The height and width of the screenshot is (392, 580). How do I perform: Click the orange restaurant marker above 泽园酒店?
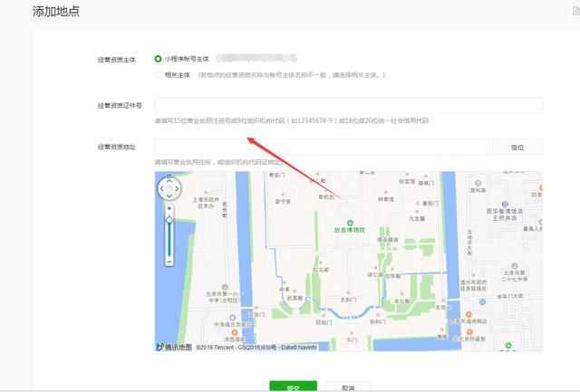click(234, 332)
